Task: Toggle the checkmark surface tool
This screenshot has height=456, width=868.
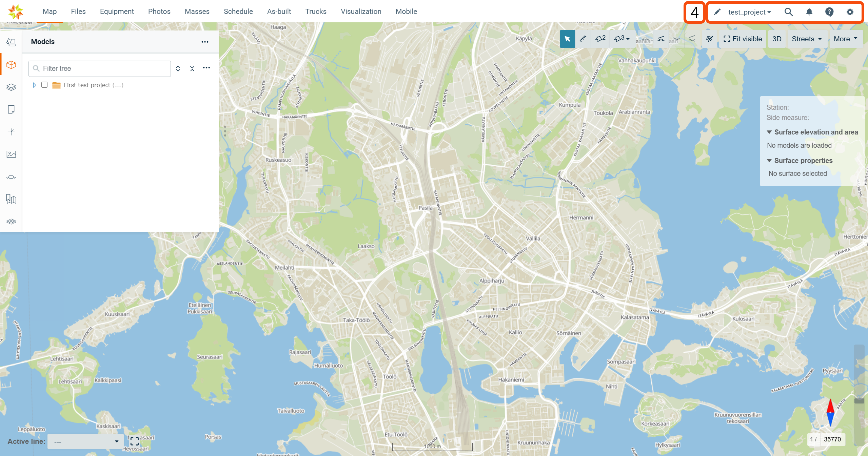Action: coord(709,39)
